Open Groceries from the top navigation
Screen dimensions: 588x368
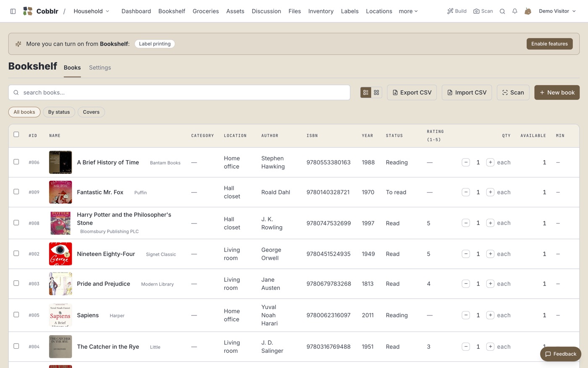tap(206, 11)
